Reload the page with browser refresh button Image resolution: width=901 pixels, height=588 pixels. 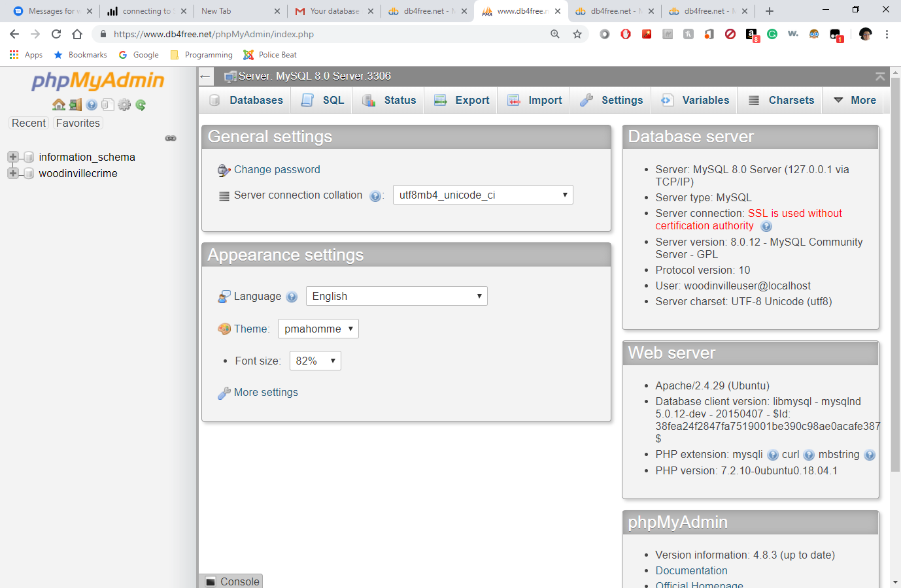click(x=56, y=34)
